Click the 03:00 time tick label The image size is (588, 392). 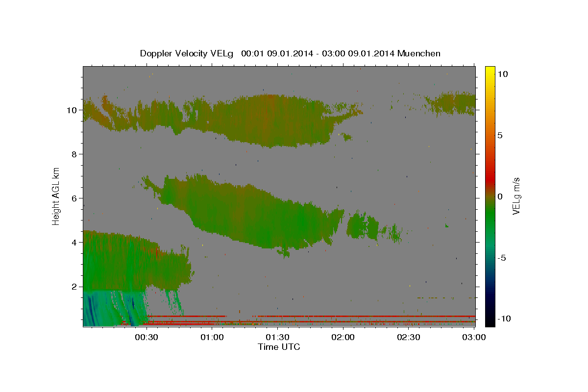(474, 337)
